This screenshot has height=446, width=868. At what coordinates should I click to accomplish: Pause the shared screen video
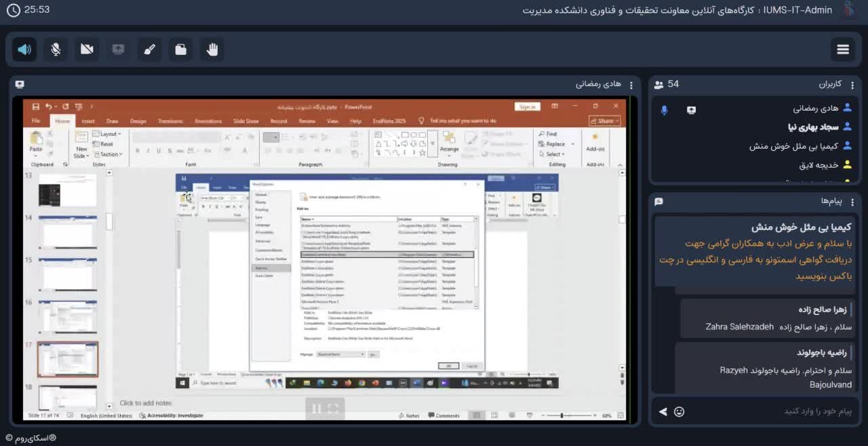[316, 409]
